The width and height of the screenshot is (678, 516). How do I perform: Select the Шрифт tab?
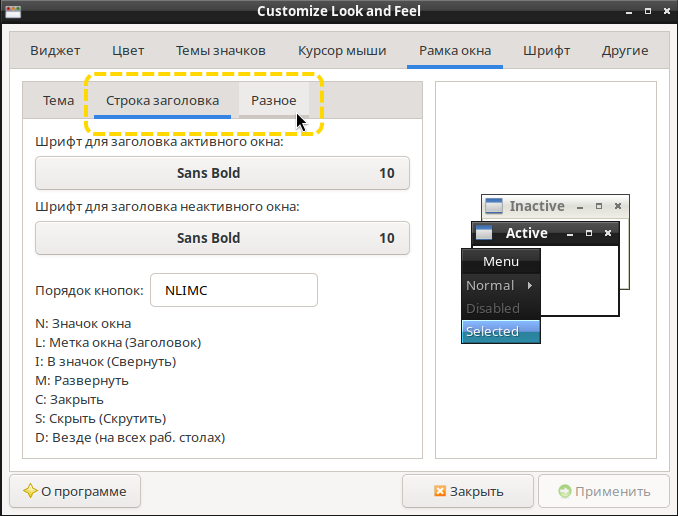(546, 50)
